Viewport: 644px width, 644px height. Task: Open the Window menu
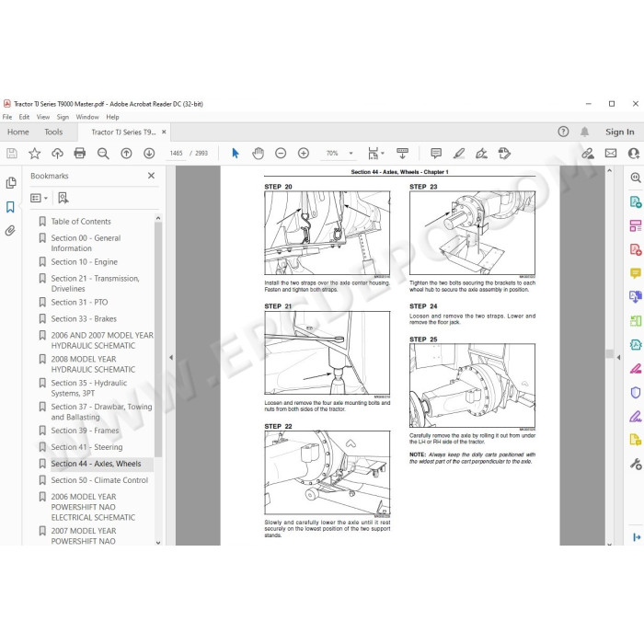pos(87,117)
